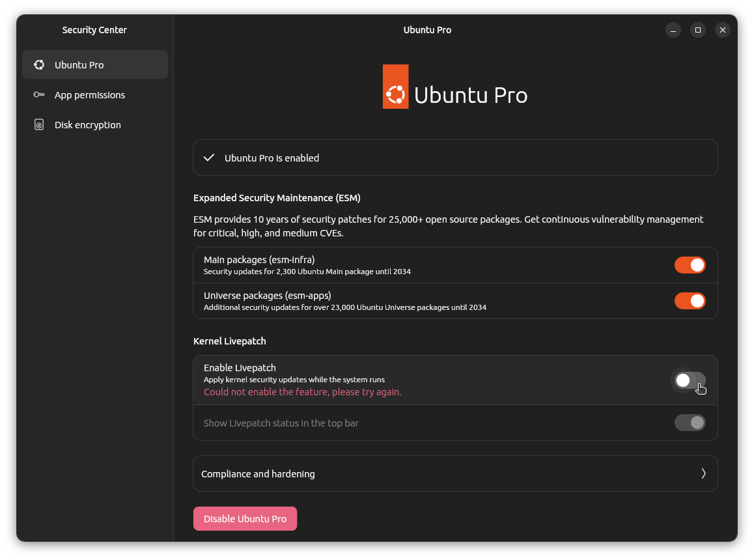Click the Ubuntu Pro is enabled status text
Screen dimensions: 754x560
[272, 158]
